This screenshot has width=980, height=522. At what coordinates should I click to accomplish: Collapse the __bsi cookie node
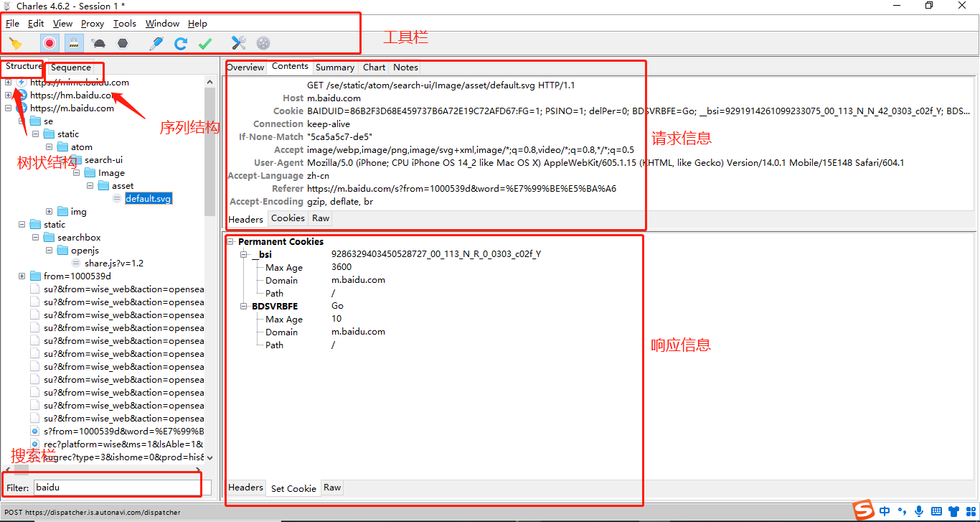(x=244, y=255)
